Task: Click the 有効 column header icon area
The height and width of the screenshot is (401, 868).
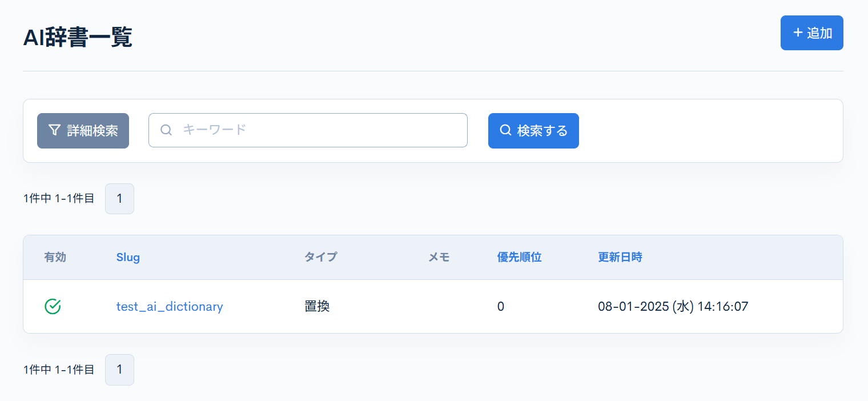Action: point(55,257)
